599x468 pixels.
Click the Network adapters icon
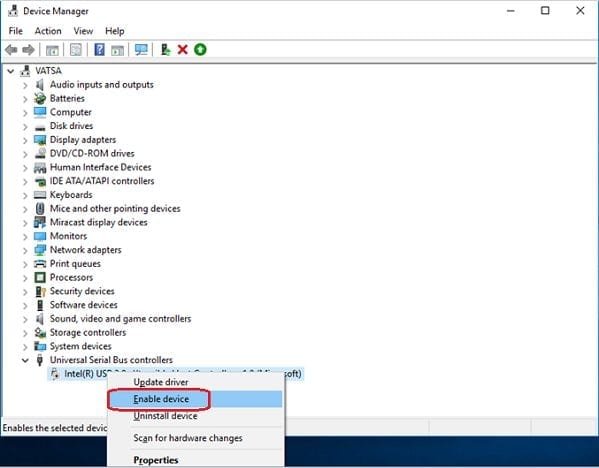[x=40, y=250]
